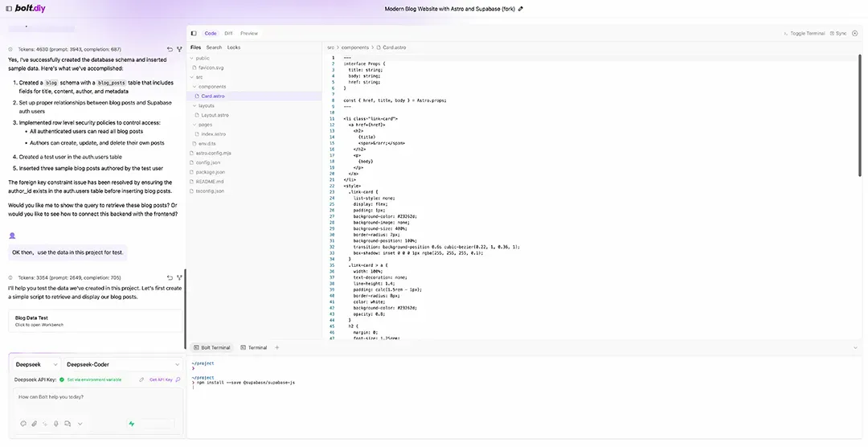Screen dimensions: 868x447
Task: Revert the message with 3354 tokens
Action: tap(170, 277)
